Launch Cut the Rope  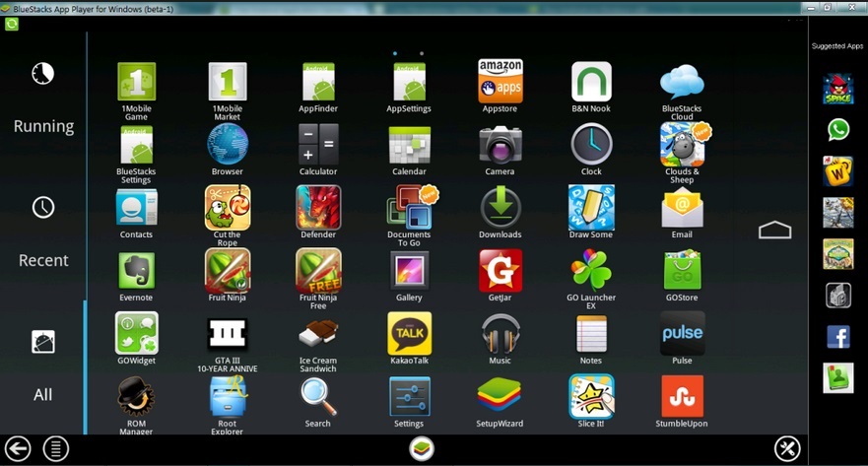point(228,208)
